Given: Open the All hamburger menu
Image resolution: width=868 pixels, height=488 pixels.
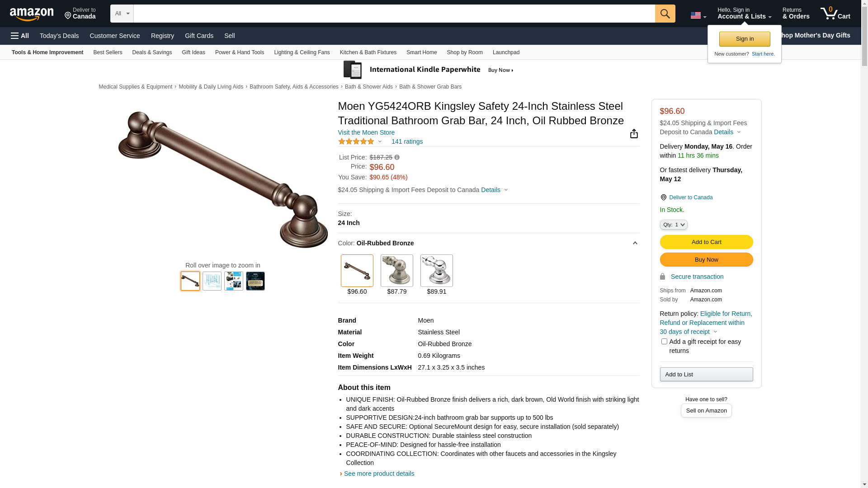Looking at the screenshot, I should [20, 36].
